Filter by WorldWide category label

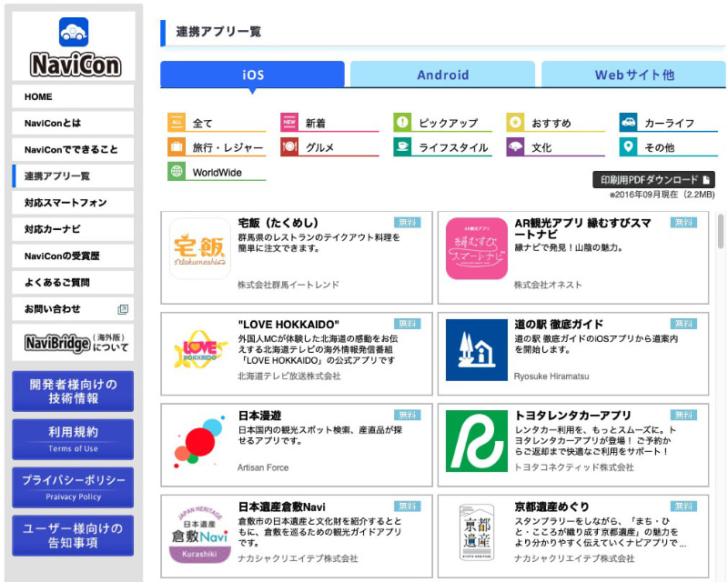tap(217, 173)
